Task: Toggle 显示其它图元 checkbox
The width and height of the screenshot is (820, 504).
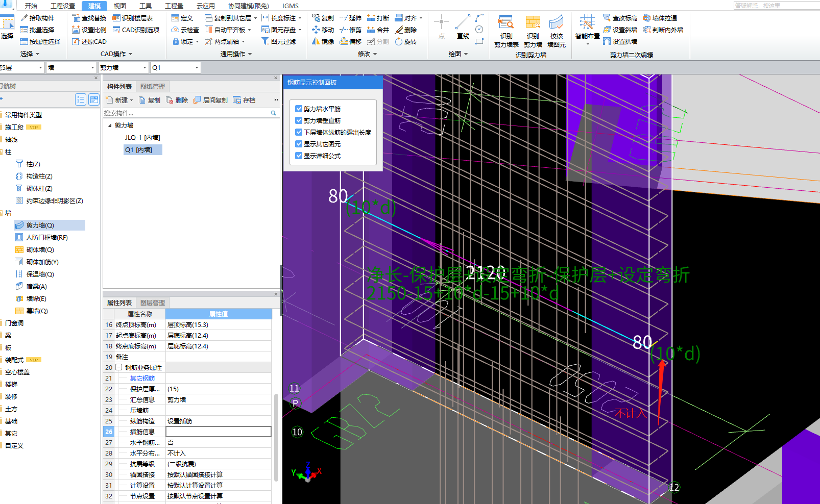Action: pyautogui.click(x=299, y=144)
